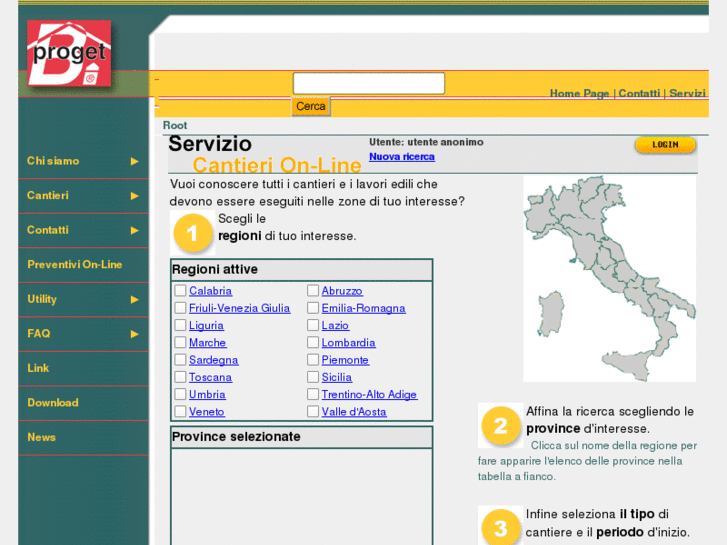Focus the search text field
Viewport: 727px width, 545px height.
pos(369,83)
